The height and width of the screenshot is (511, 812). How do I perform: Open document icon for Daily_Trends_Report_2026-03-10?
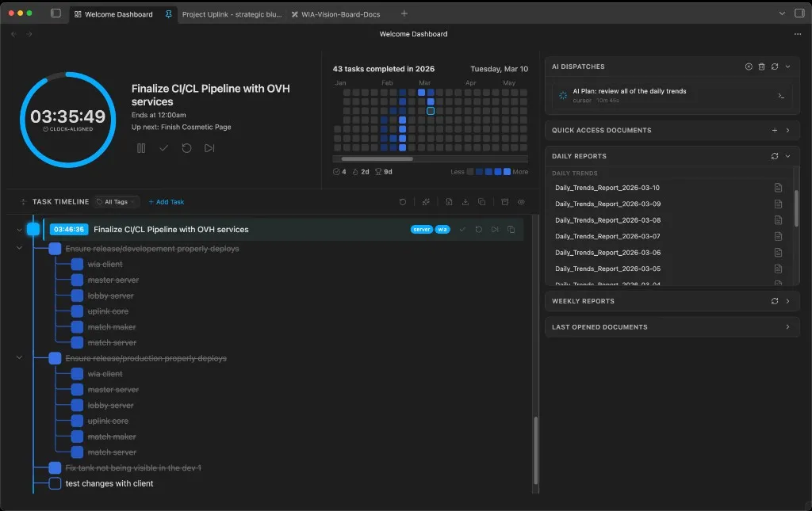tap(778, 188)
